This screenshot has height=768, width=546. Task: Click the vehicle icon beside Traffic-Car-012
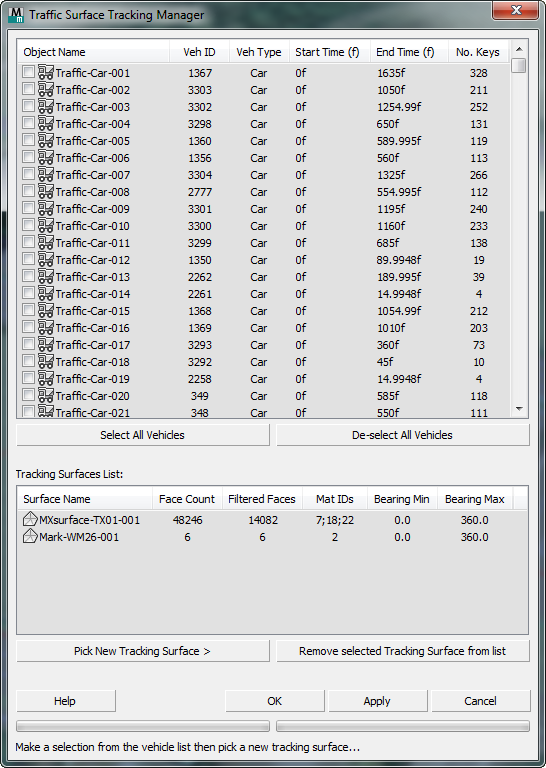coord(46,260)
